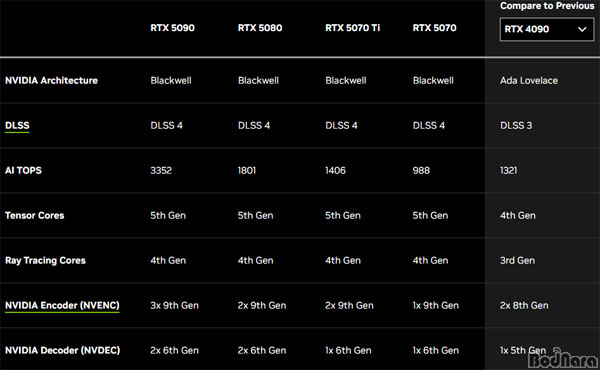This screenshot has width=600, height=370.
Task: Click the AI TOPS row label
Action: (x=23, y=170)
